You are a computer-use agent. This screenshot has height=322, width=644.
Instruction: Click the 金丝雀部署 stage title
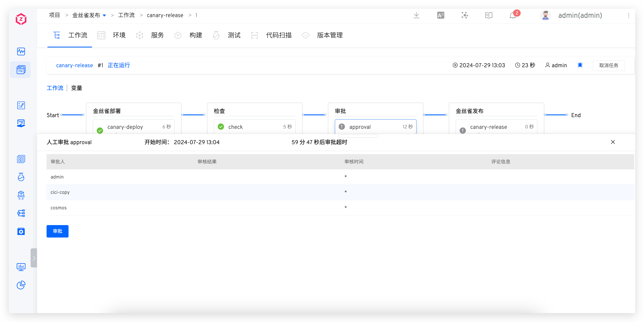[x=107, y=111]
